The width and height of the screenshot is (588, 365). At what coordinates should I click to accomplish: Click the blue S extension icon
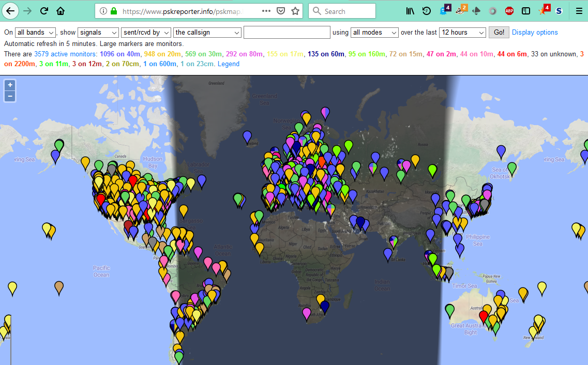[x=559, y=11]
